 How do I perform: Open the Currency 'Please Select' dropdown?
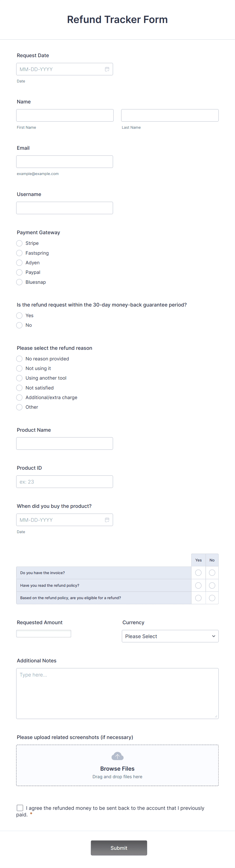[x=170, y=636]
